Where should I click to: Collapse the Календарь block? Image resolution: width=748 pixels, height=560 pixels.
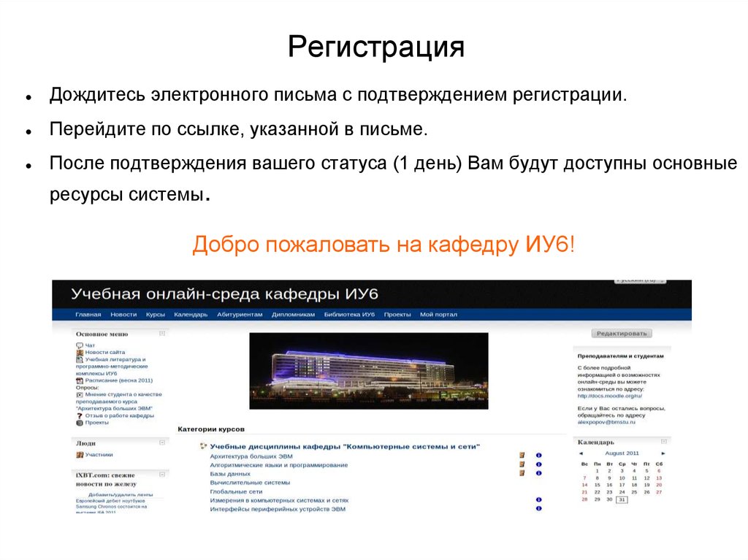click(x=664, y=442)
